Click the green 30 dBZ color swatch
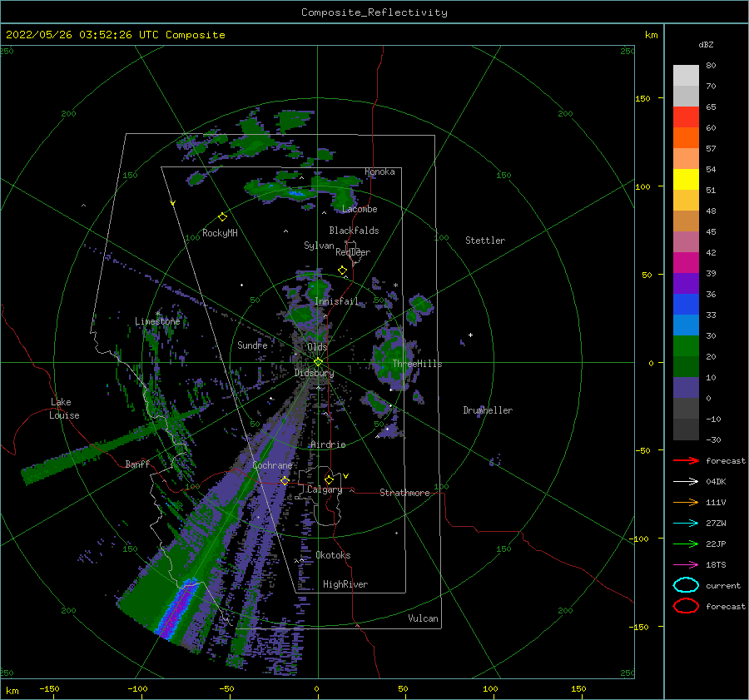Screen dimensions: 749x700 (x=686, y=346)
